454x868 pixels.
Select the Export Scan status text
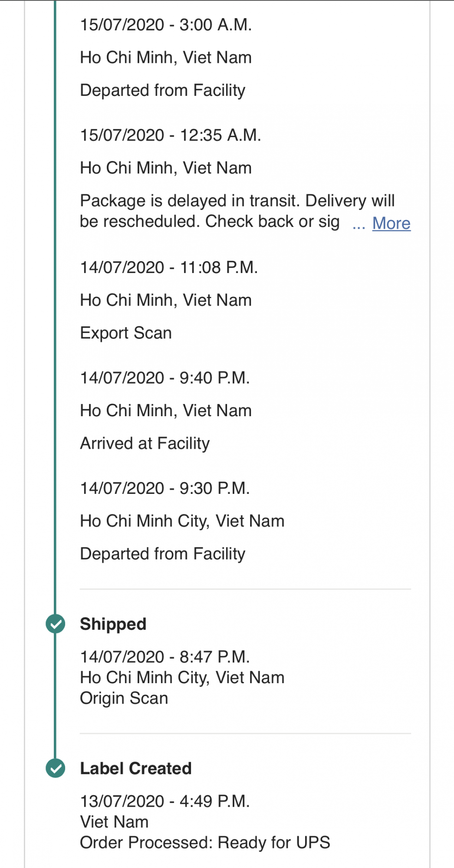tap(126, 333)
